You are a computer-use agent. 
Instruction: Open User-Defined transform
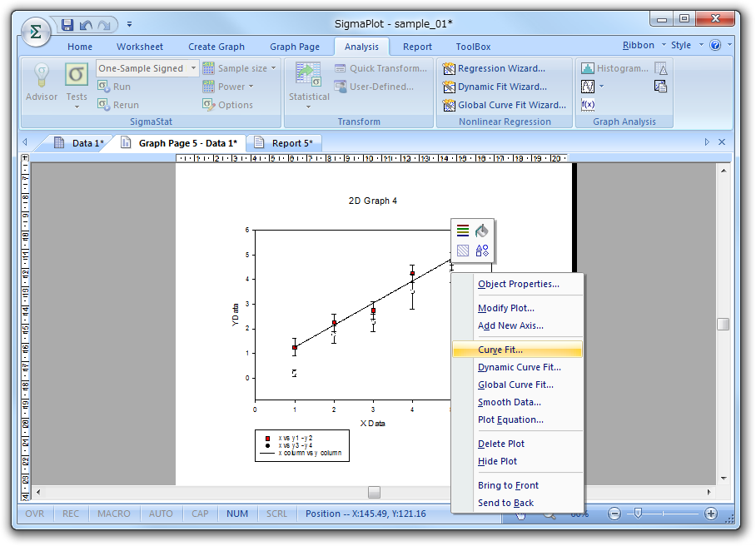(374, 87)
